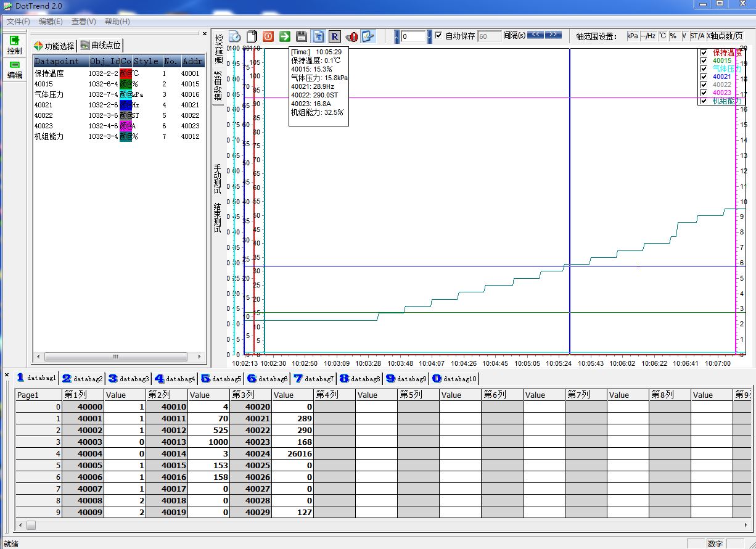The height and width of the screenshot is (549, 756).
Task: Click the ℃ axis range button
Action: (x=662, y=36)
